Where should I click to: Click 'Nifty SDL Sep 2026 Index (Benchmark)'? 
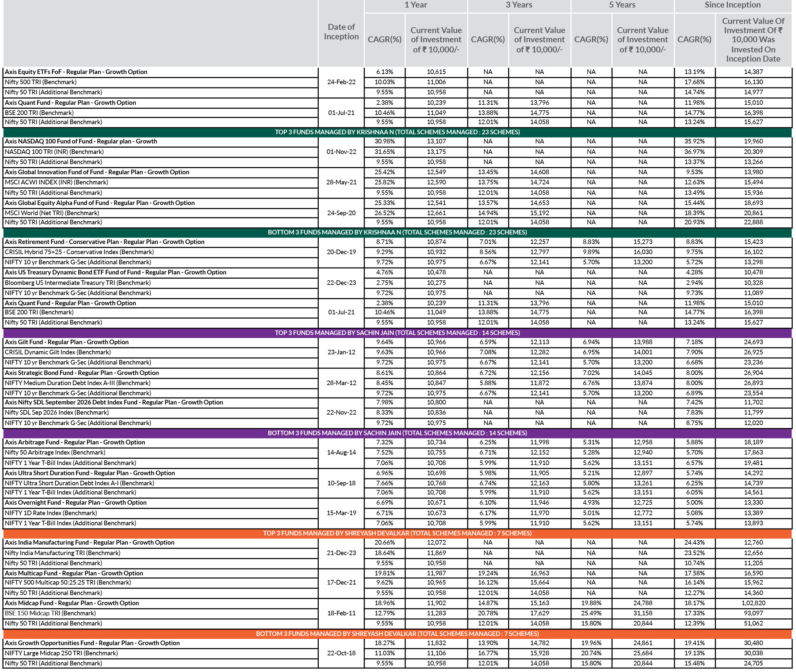click(x=57, y=413)
